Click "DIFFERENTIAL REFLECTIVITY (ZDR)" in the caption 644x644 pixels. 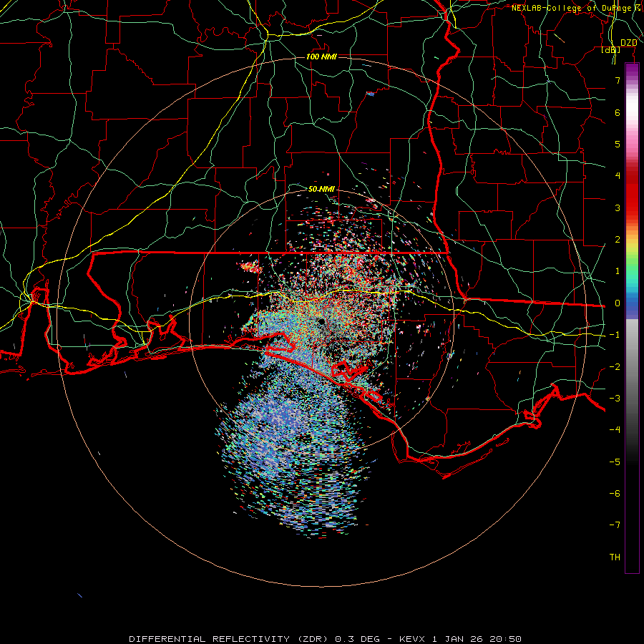click(228, 639)
